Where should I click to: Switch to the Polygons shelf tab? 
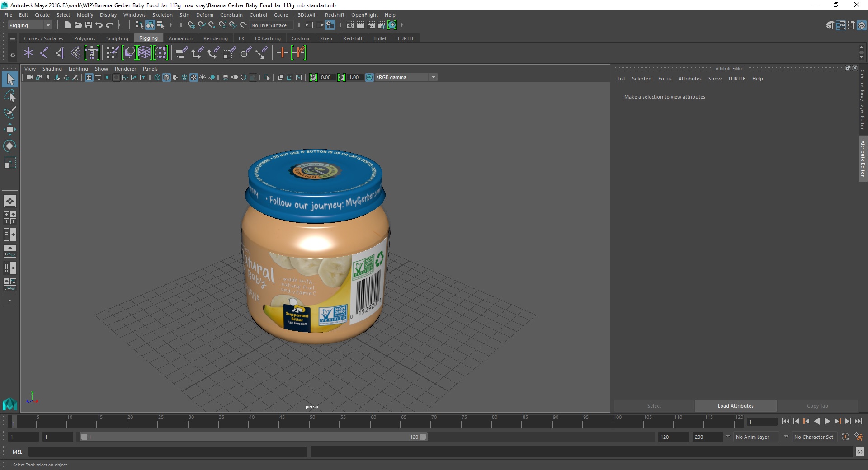pos(85,38)
